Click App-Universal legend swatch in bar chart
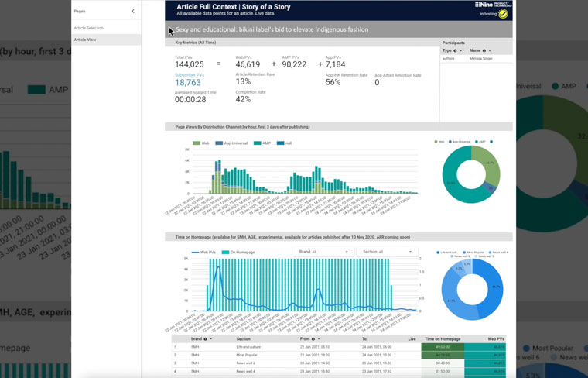 [219, 143]
